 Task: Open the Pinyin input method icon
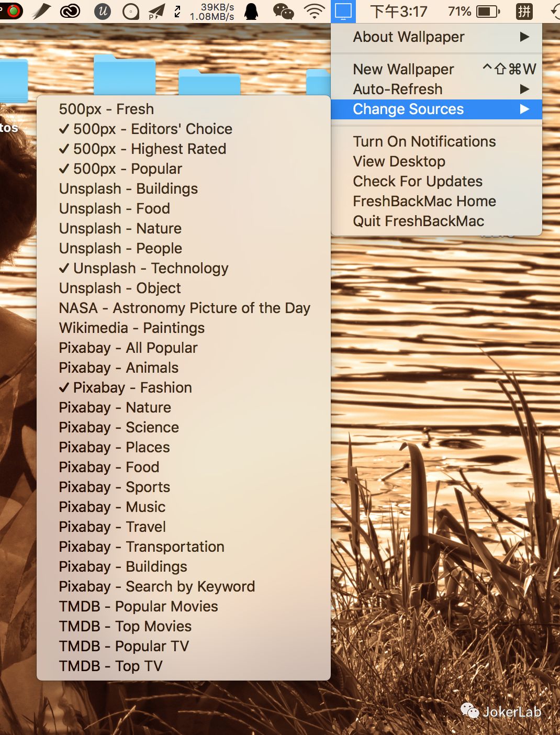click(x=524, y=12)
